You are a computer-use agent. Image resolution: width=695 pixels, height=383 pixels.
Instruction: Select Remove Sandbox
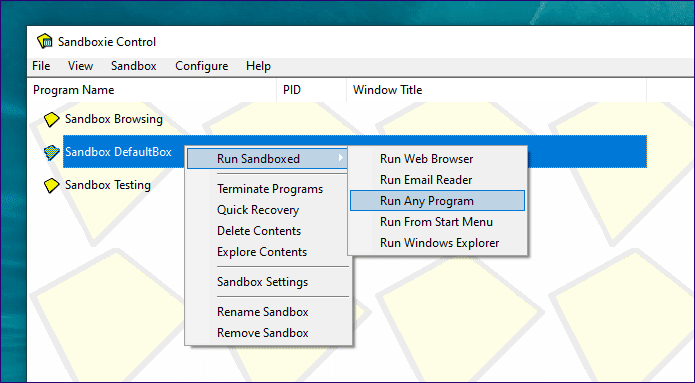pyautogui.click(x=268, y=333)
